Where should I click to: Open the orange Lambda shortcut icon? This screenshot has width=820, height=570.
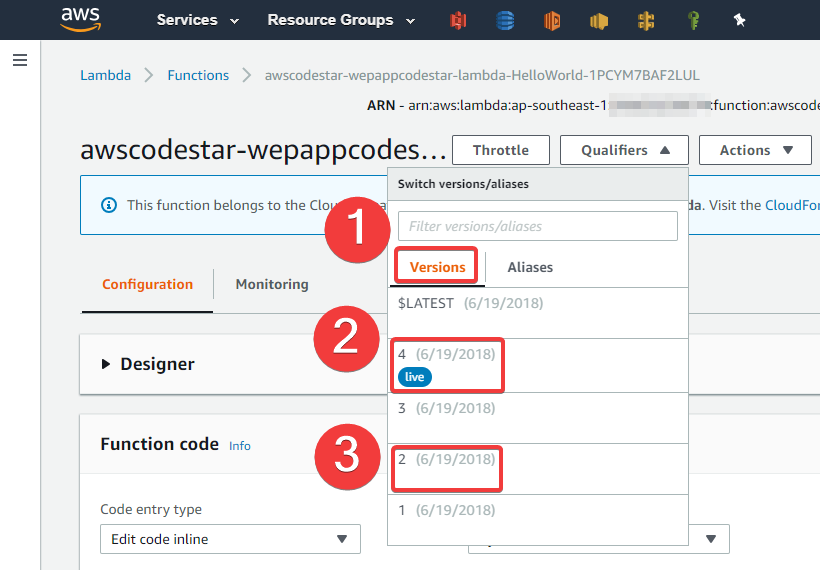pos(552,20)
